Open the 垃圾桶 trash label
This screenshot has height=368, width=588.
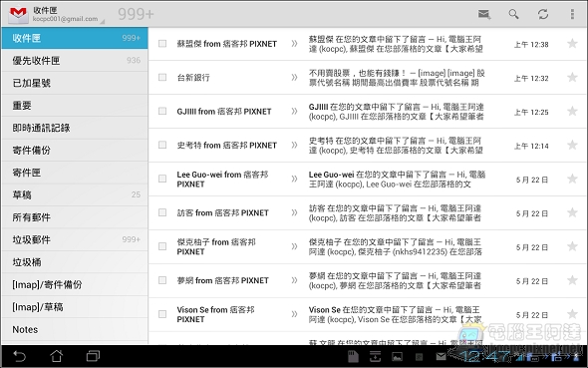coord(75,262)
